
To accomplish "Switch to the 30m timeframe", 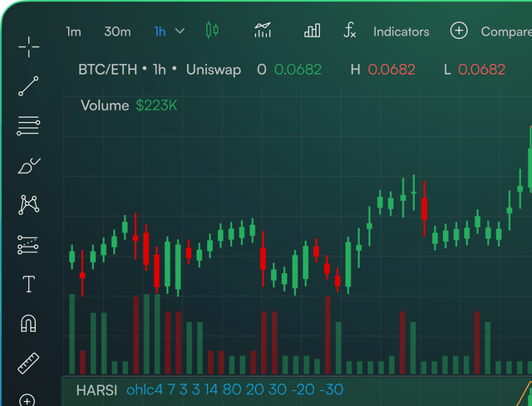I will pos(117,32).
